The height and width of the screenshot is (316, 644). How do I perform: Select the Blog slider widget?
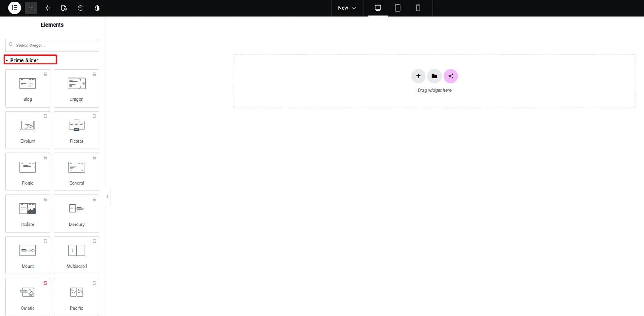[x=28, y=88]
